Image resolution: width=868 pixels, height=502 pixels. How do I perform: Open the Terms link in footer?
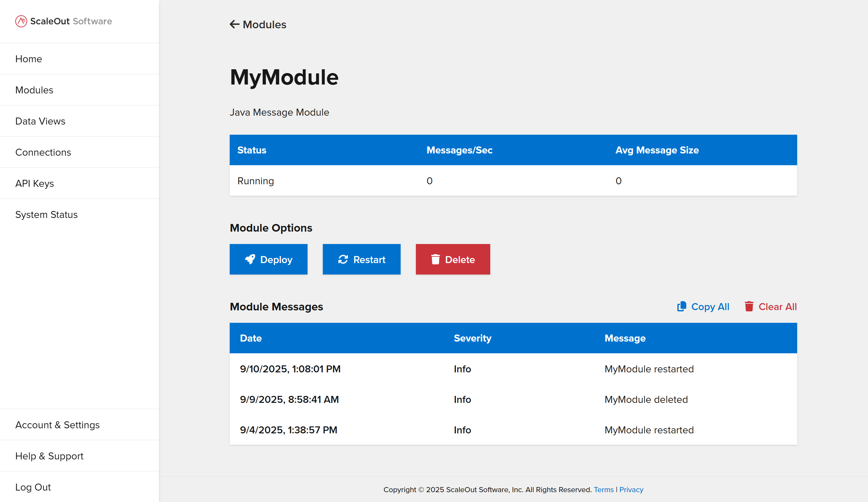603,490
